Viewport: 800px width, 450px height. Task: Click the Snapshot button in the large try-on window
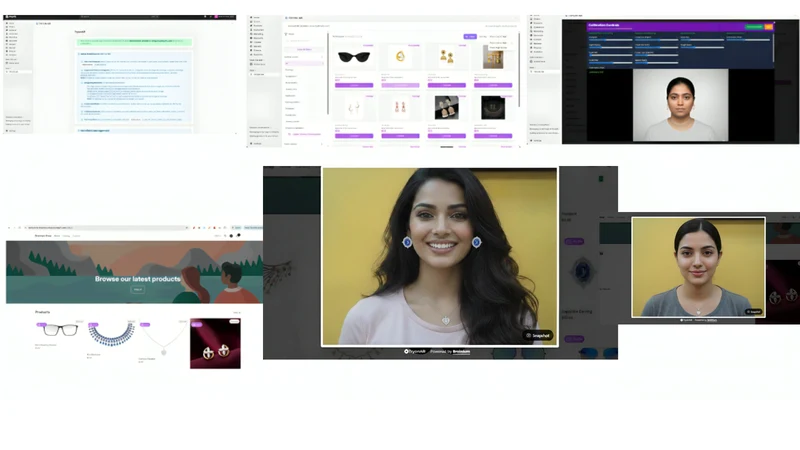click(x=538, y=335)
